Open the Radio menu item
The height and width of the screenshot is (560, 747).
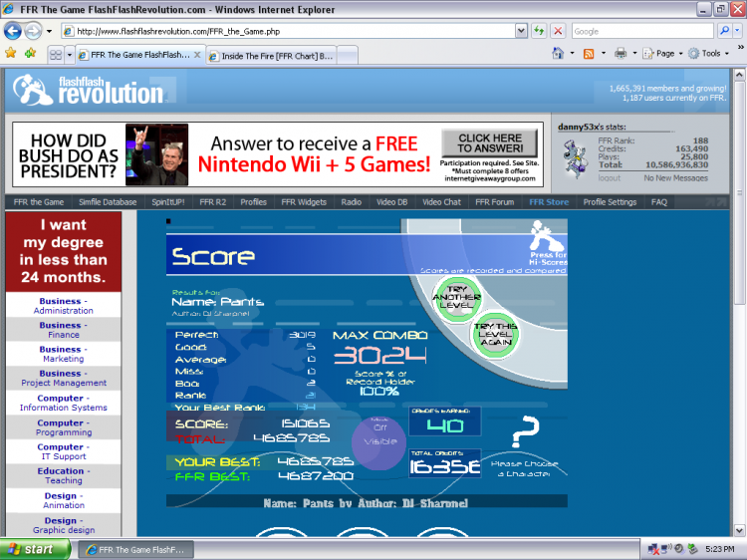pyautogui.click(x=352, y=202)
